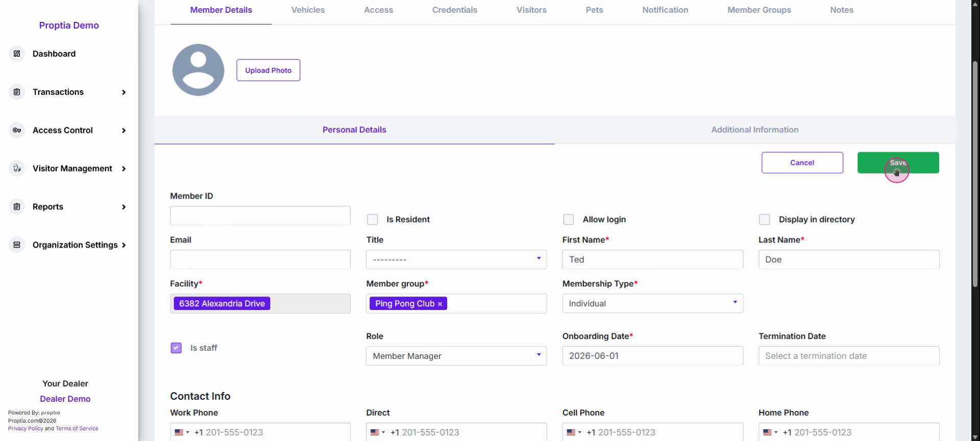Expand the Reports menu chevron

tap(124, 207)
